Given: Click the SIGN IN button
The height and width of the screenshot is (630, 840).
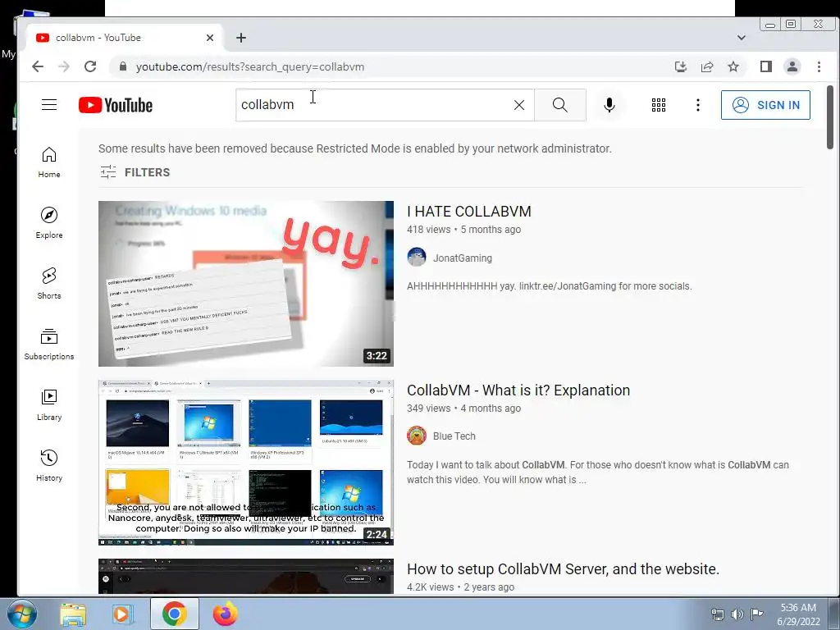Looking at the screenshot, I should (x=765, y=105).
